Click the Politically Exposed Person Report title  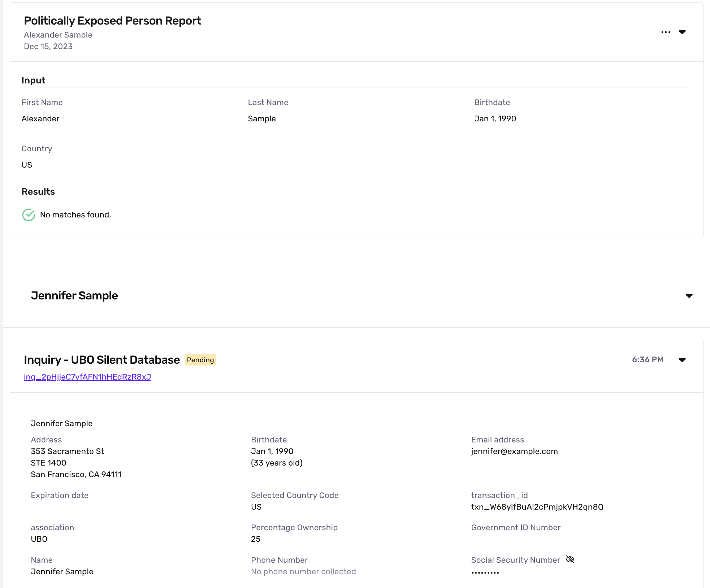pos(112,21)
